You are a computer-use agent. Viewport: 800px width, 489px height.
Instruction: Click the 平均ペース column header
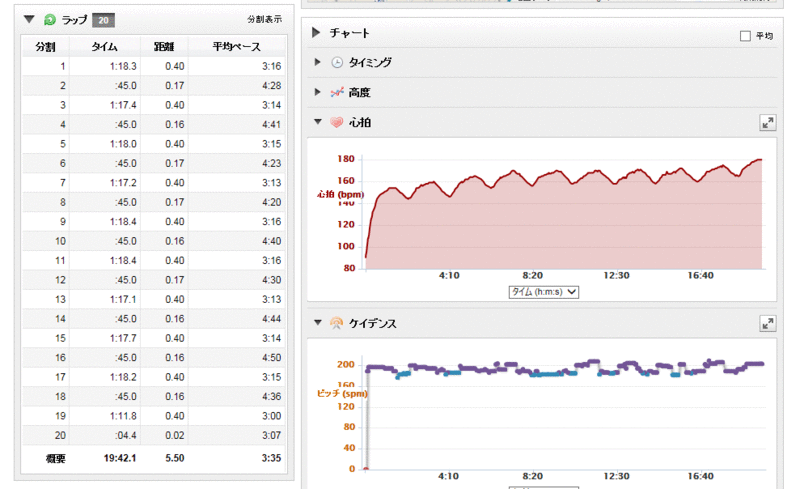(x=236, y=46)
